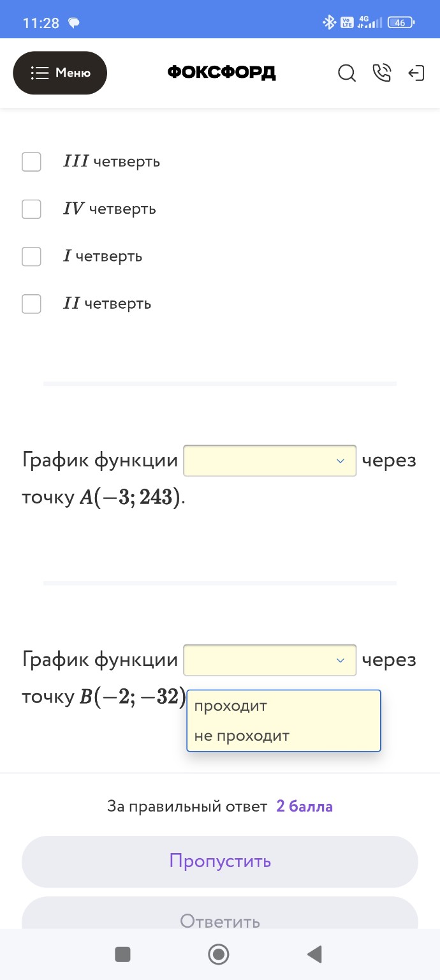
Task: Open the Меню hamburger menu
Action: (x=60, y=73)
